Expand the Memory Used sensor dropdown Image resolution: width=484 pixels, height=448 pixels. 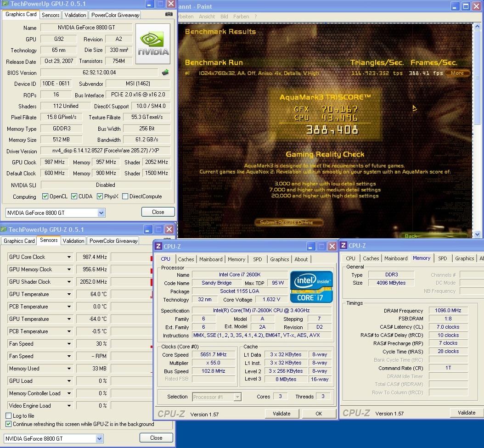tap(69, 369)
